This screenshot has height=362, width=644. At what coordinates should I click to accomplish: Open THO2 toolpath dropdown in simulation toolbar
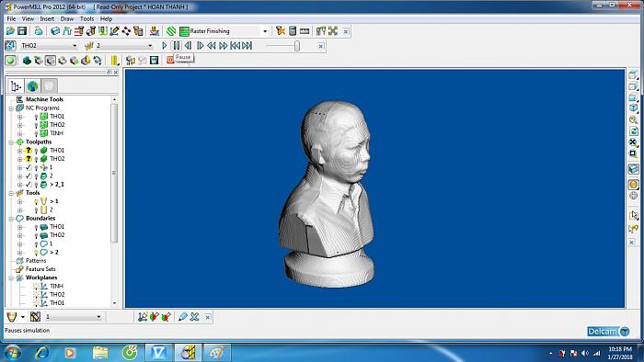(75, 46)
